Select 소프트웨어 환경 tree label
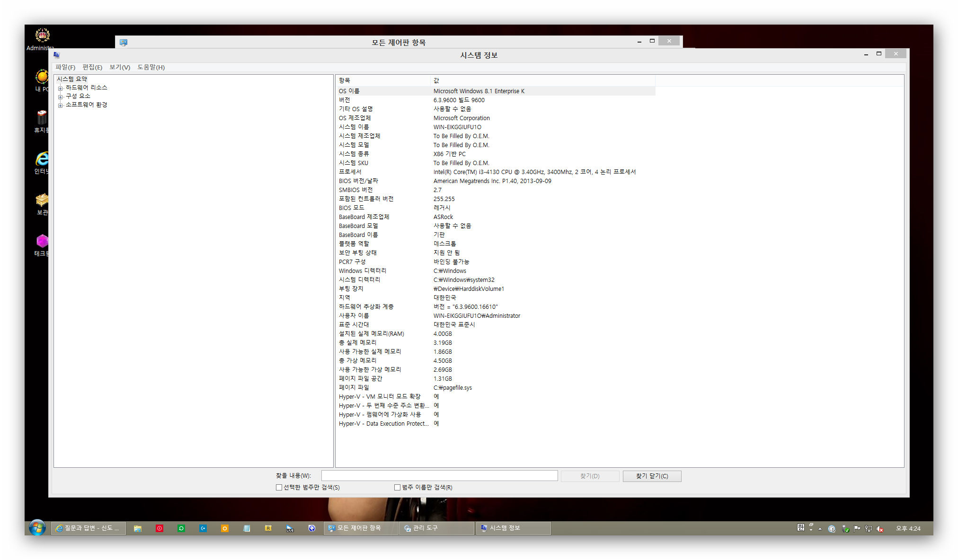The image size is (958, 560). click(87, 105)
